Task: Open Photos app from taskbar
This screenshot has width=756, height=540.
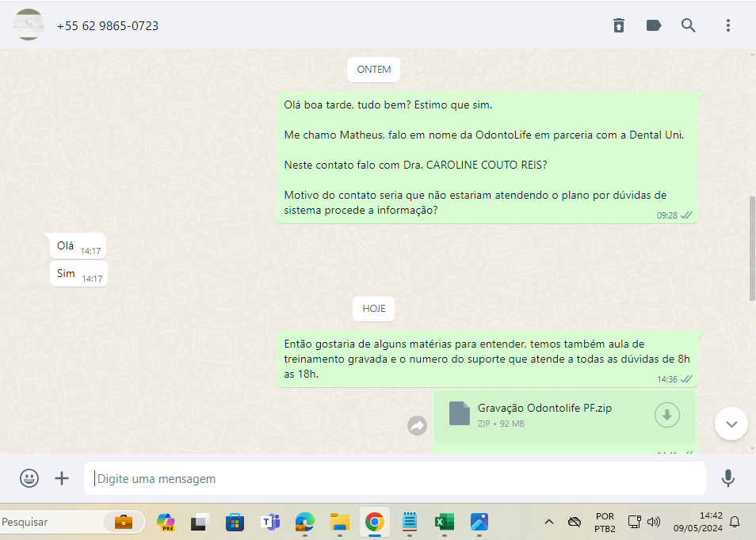Action: point(479,522)
